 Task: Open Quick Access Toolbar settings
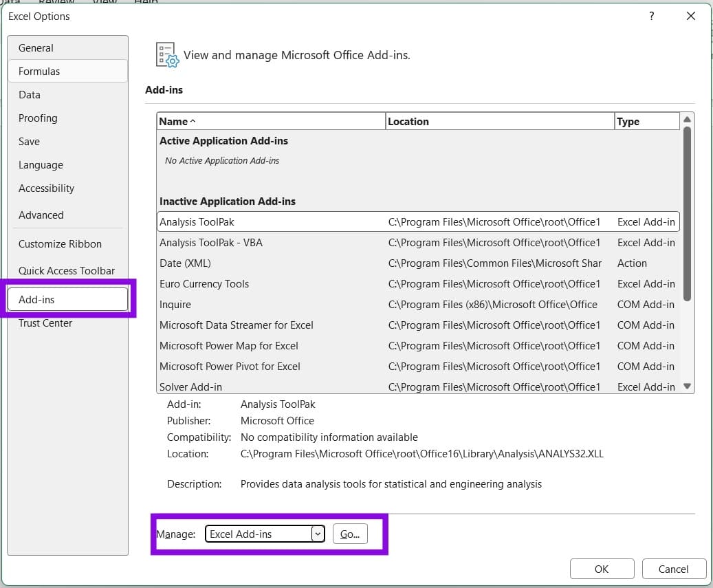(x=68, y=270)
